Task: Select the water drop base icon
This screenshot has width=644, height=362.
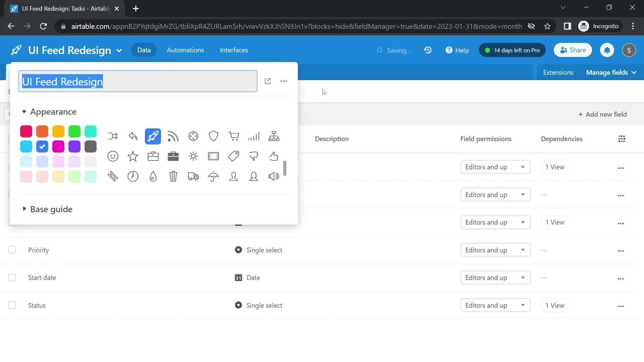Action: coord(153,176)
